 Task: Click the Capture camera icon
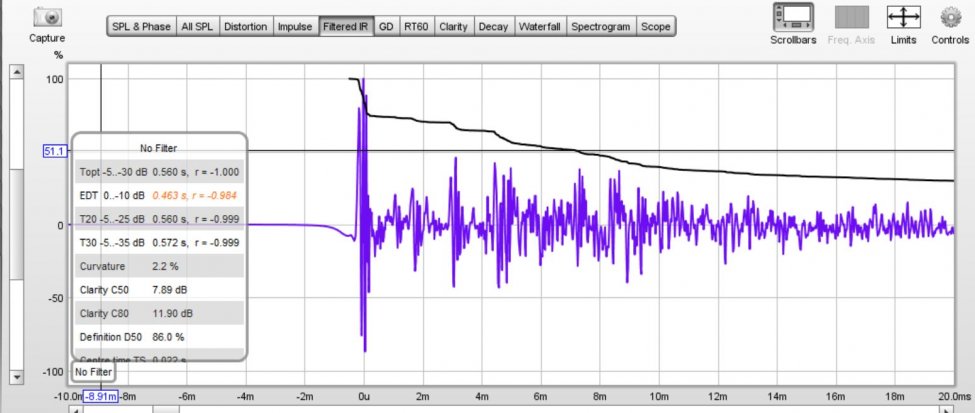click(x=47, y=17)
